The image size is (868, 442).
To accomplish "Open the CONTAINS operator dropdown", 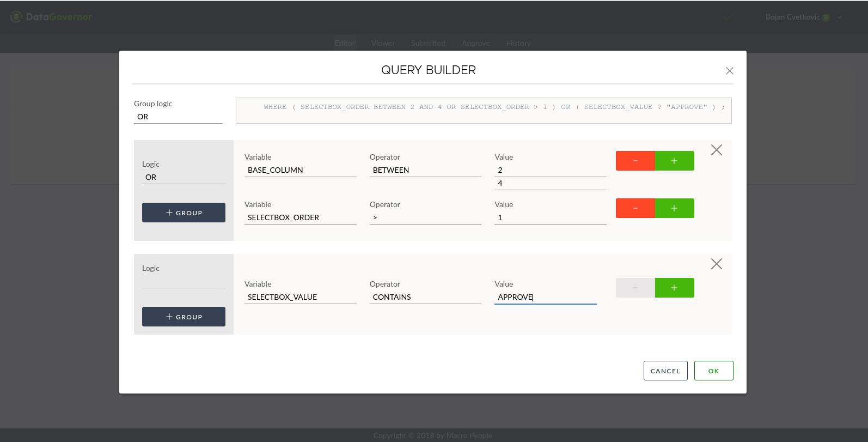I will click(x=425, y=297).
